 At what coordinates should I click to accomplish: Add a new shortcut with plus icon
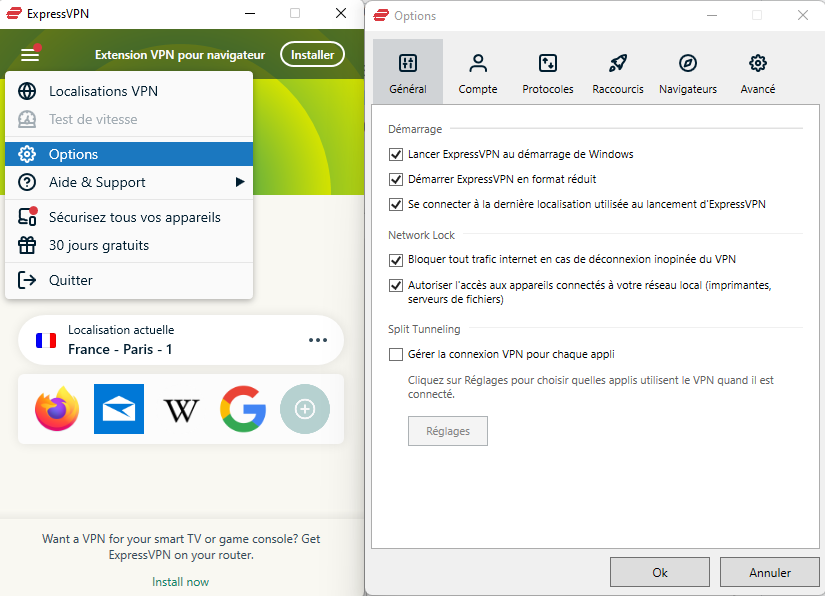[305, 409]
